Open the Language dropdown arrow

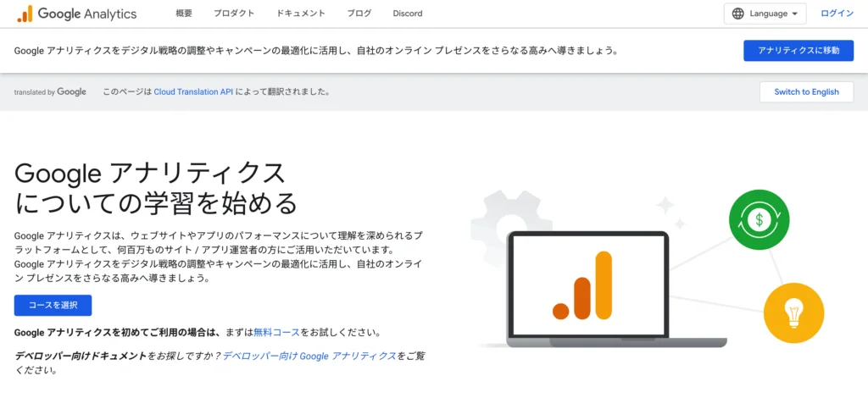pos(795,14)
